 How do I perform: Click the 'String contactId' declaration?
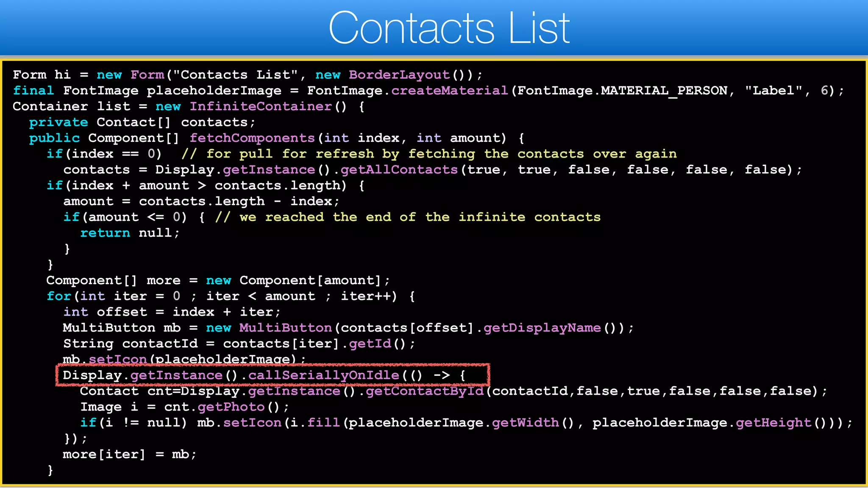coord(130,344)
